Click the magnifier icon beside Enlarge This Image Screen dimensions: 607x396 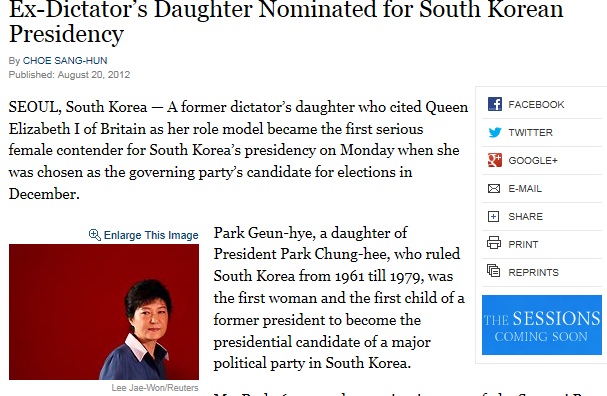(x=94, y=235)
